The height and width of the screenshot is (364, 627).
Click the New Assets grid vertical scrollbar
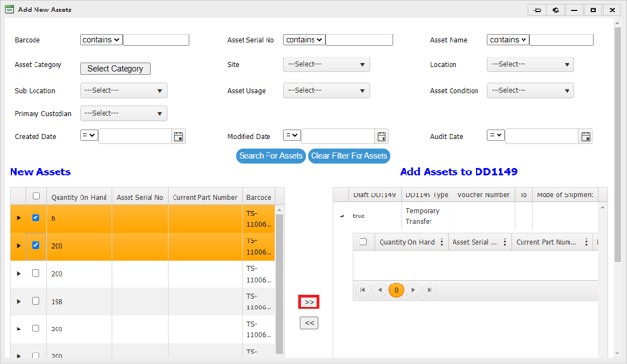click(x=280, y=284)
